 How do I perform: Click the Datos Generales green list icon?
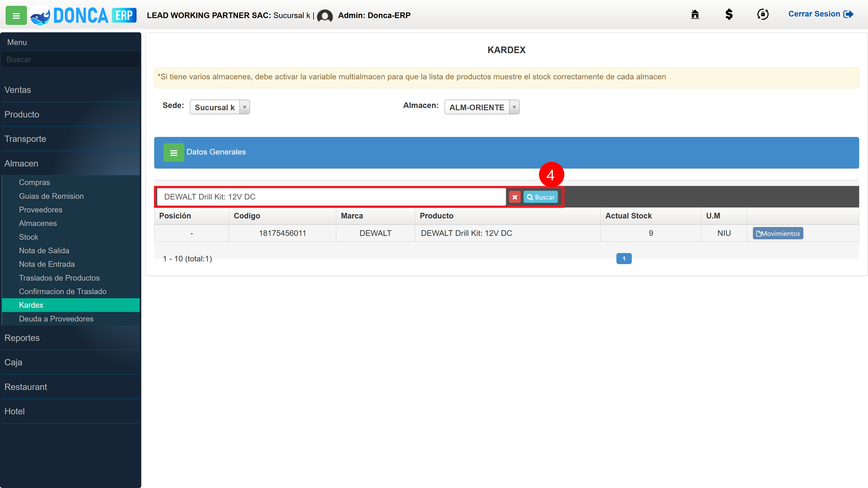pos(174,152)
